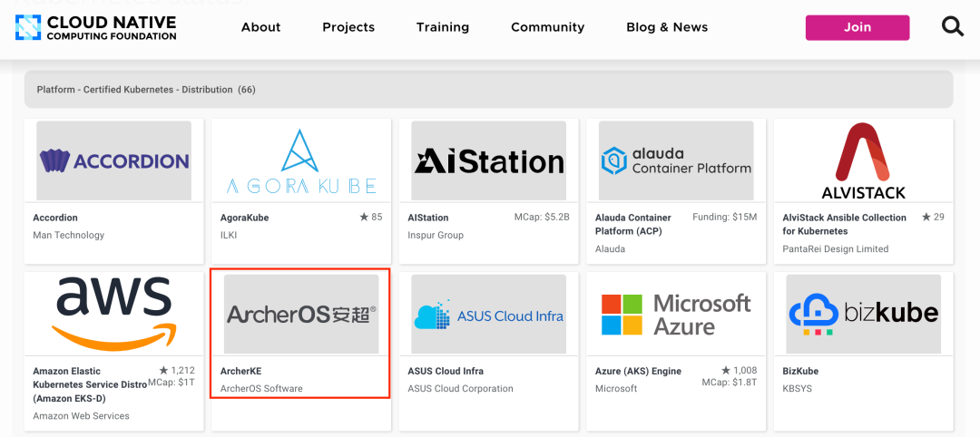The image size is (980, 437).
Task: Open the Community menu
Action: (547, 27)
